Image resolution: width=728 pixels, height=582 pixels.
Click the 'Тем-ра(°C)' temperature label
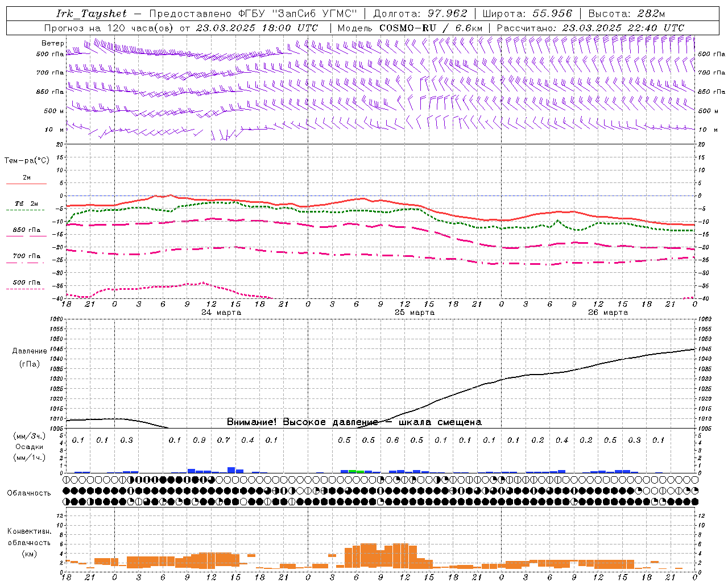coord(27,161)
